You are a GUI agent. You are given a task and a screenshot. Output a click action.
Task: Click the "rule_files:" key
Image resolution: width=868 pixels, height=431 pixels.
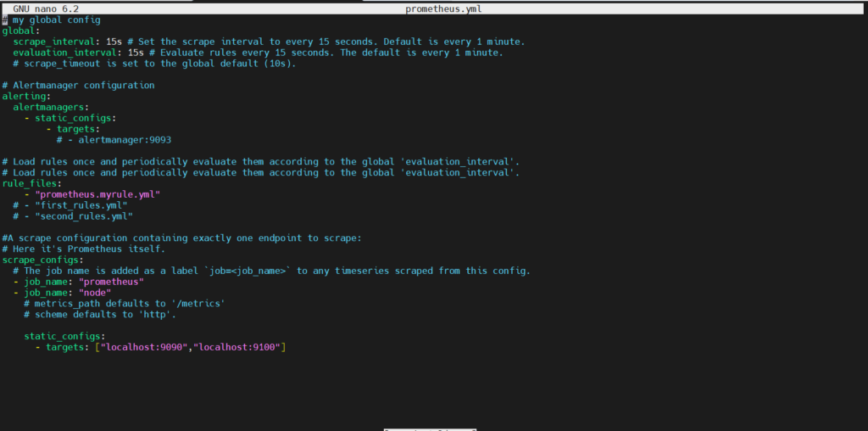click(x=32, y=183)
